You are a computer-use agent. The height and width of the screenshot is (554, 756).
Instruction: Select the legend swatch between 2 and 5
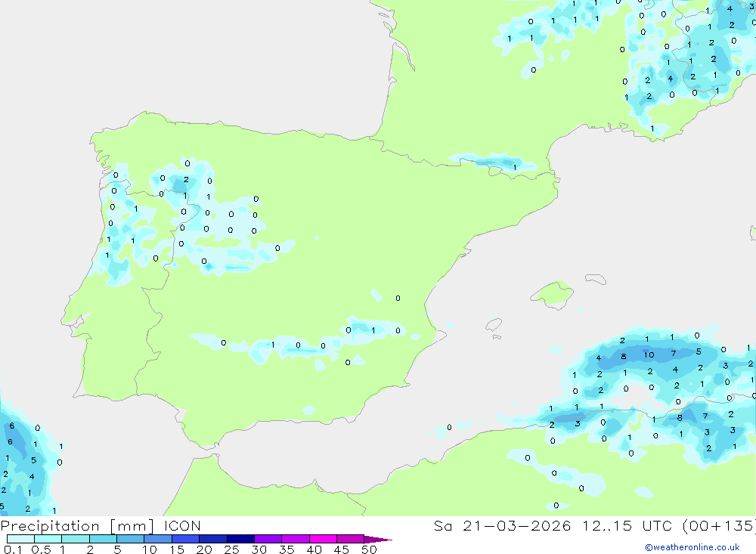click(103, 539)
